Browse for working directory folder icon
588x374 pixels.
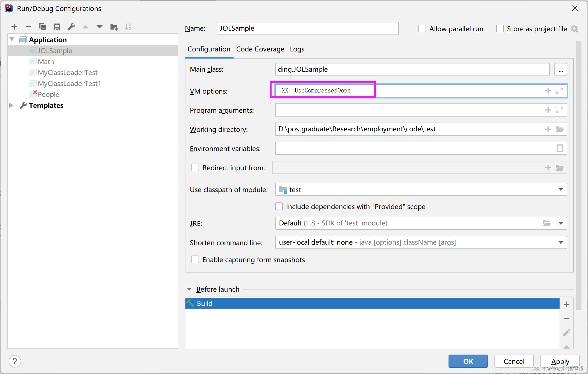[x=560, y=129]
